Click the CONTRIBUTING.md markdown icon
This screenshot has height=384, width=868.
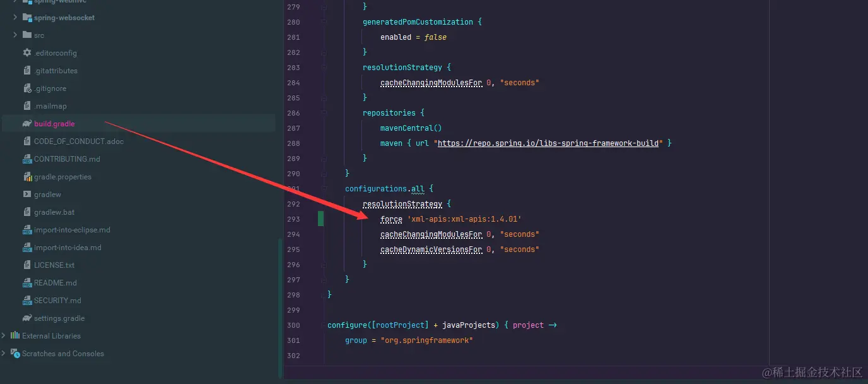(27, 159)
